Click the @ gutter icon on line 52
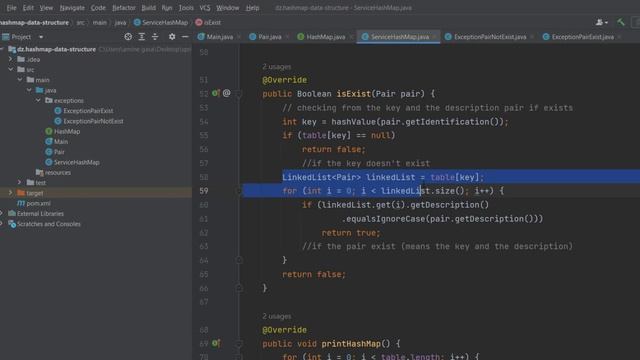The image size is (640, 360). (x=227, y=93)
